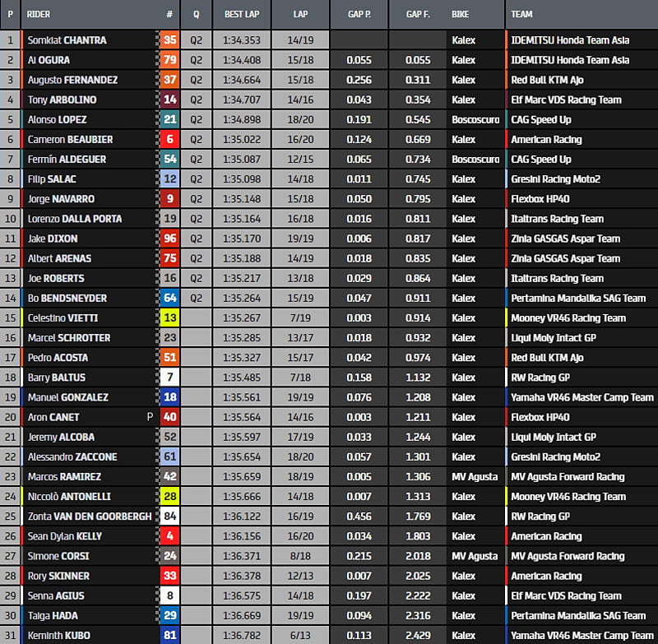This screenshot has width=658, height=644.
Task: Select the number 96 badge for Jake Dixon
Action: [x=169, y=239]
